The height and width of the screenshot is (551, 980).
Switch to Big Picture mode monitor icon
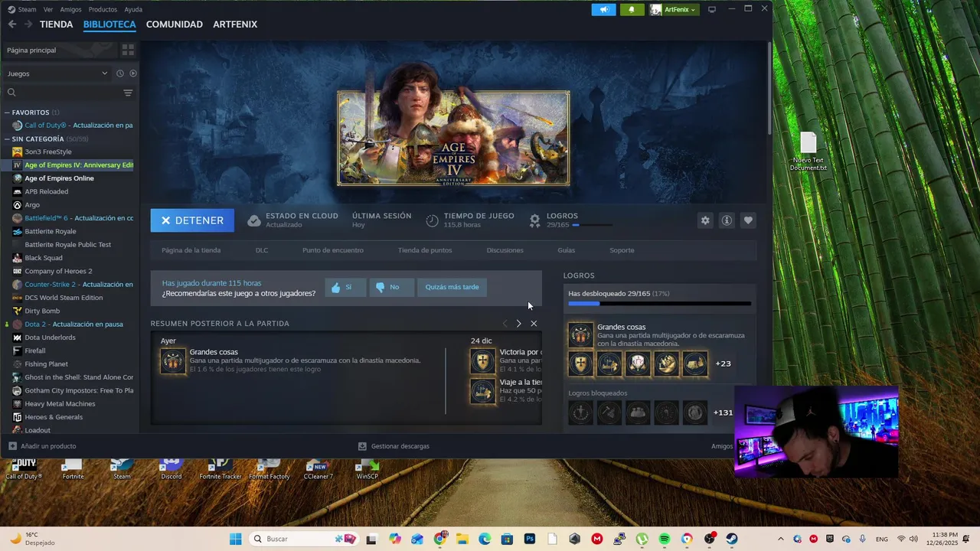click(x=711, y=9)
